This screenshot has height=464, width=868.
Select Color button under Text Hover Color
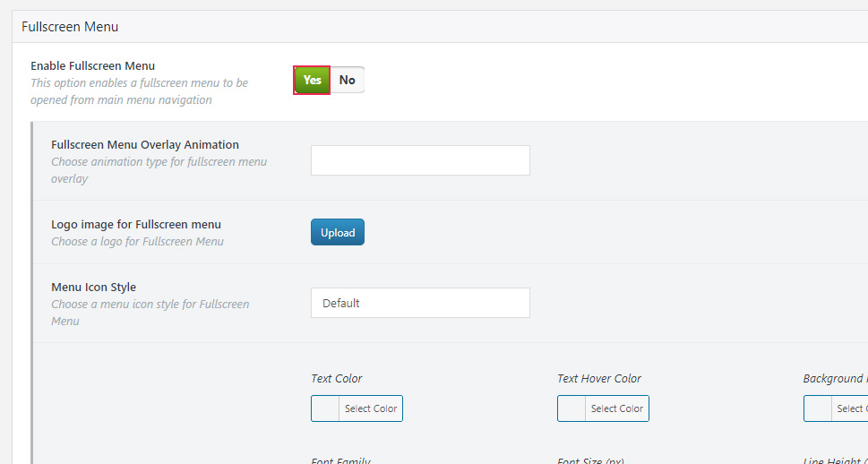tap(616, 408)
